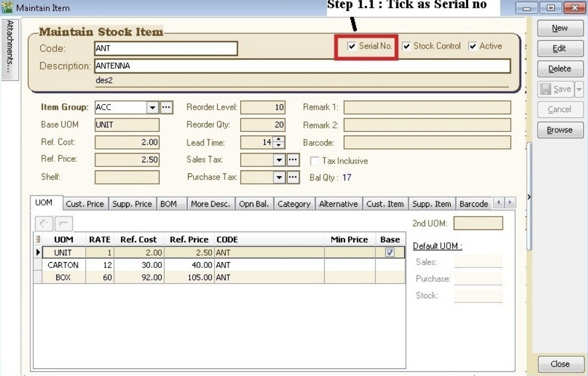Click the Description field containing ANTENNA
The width and height of the screenshot is (588, 376).
[x=302, y=66]
